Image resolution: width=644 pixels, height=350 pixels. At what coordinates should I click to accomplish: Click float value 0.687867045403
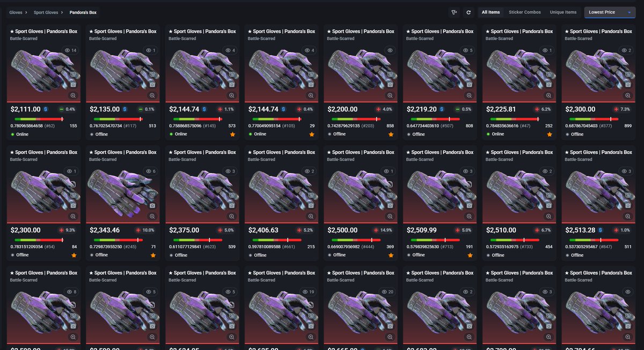coord(581,126)
